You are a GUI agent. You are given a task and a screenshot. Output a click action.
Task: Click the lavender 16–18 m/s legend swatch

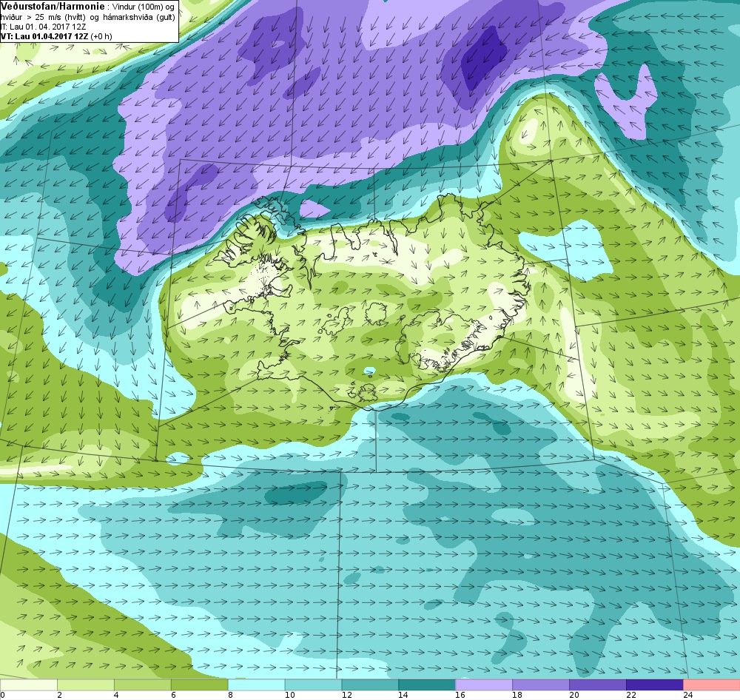(484, 684)
